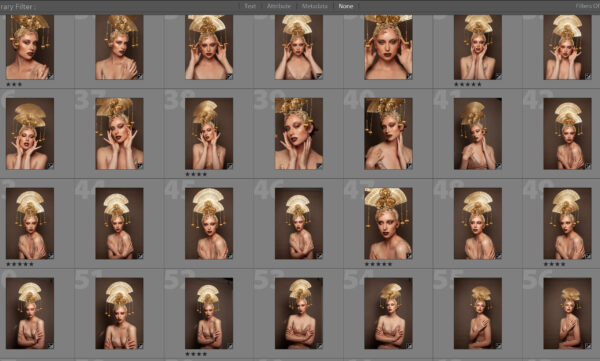Select photo 49 thumbnail

(567, 224)
